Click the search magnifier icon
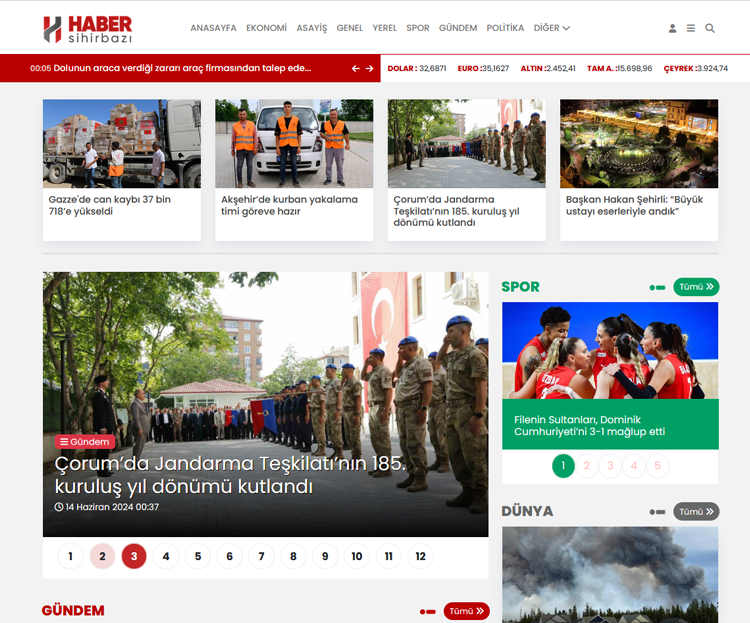Screen dimensions: 750x623 point(710,28)
